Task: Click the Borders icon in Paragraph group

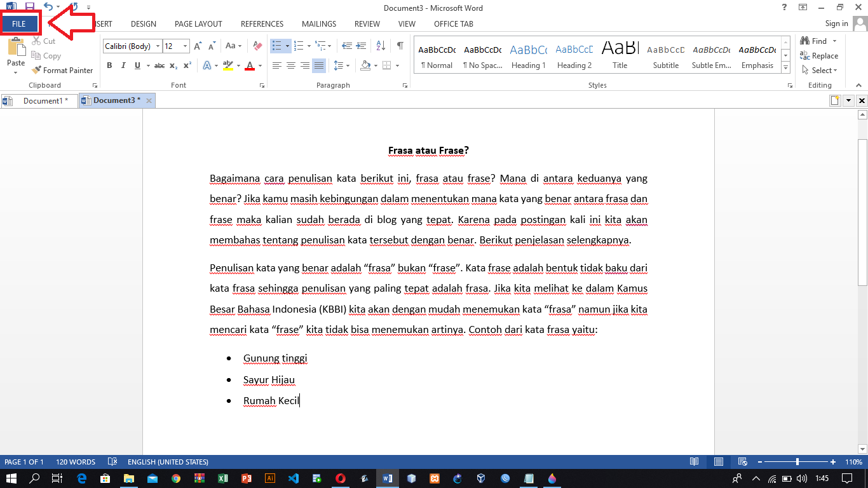Action: tap(386, 65)
